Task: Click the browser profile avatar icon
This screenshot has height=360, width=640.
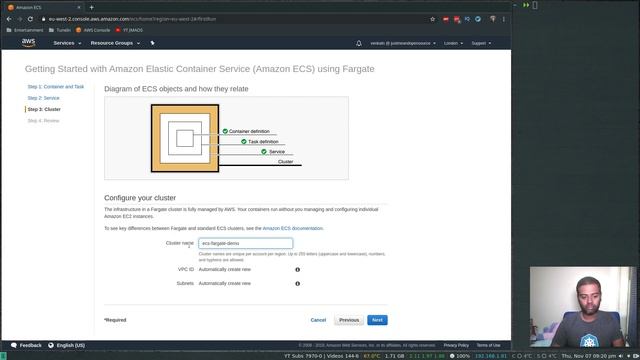Action: (493, 19)
